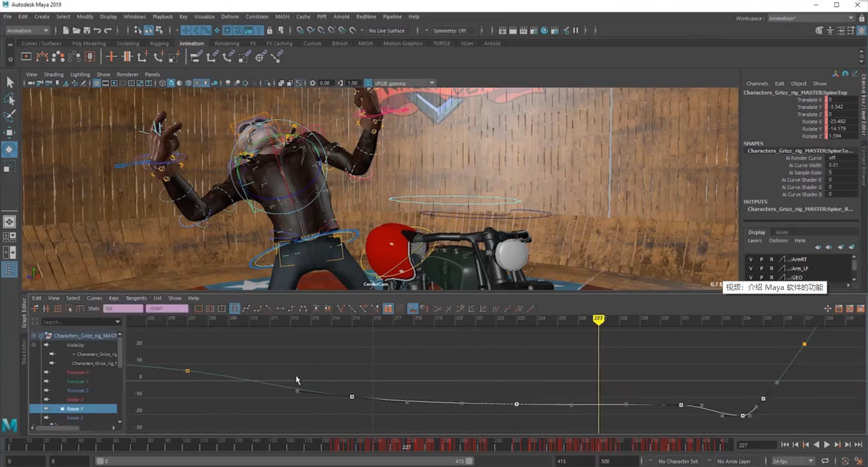Viewport: 868px width, 467px height.
Task: Click the Save scene icon
Action: coord(87,30)
